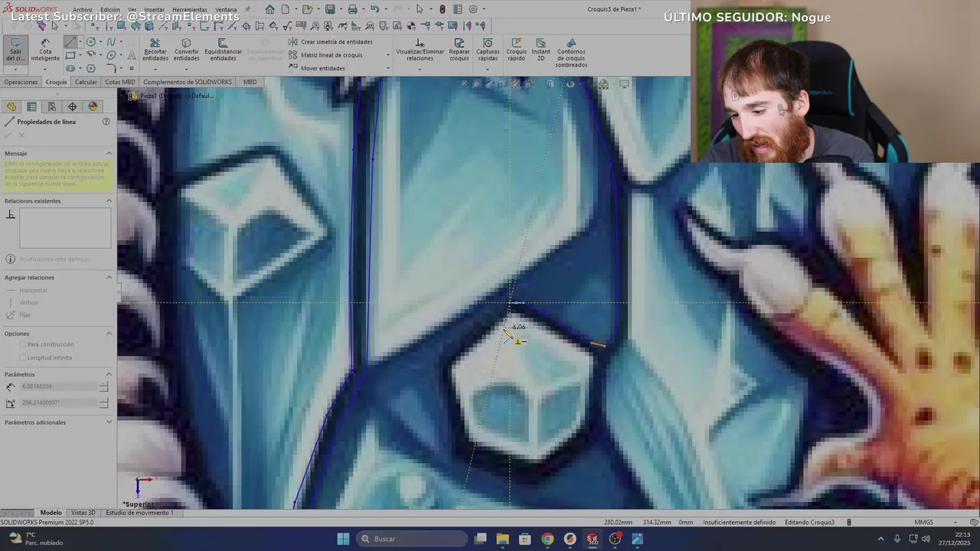Open the Options gear icon
Image resolution: width=980 pixels, height=551 pixels.
pyautogui.click(x=472, y=9)
